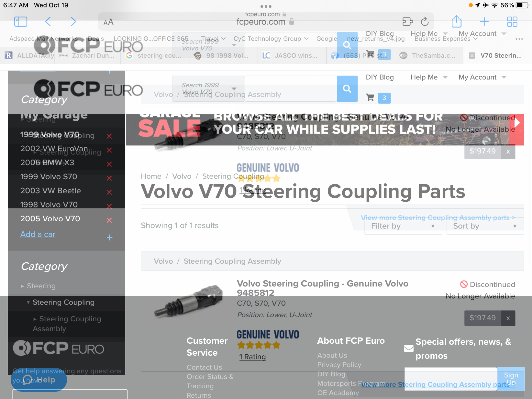Open new tab with plus icon
532x399 pixels.
[x=484, y=22]
